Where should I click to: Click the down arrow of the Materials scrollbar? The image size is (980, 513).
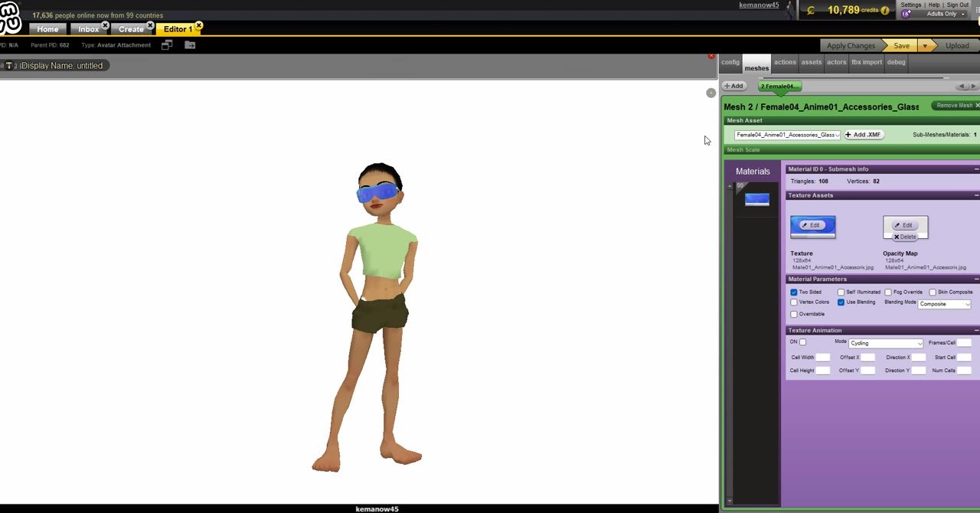point(730,501)
